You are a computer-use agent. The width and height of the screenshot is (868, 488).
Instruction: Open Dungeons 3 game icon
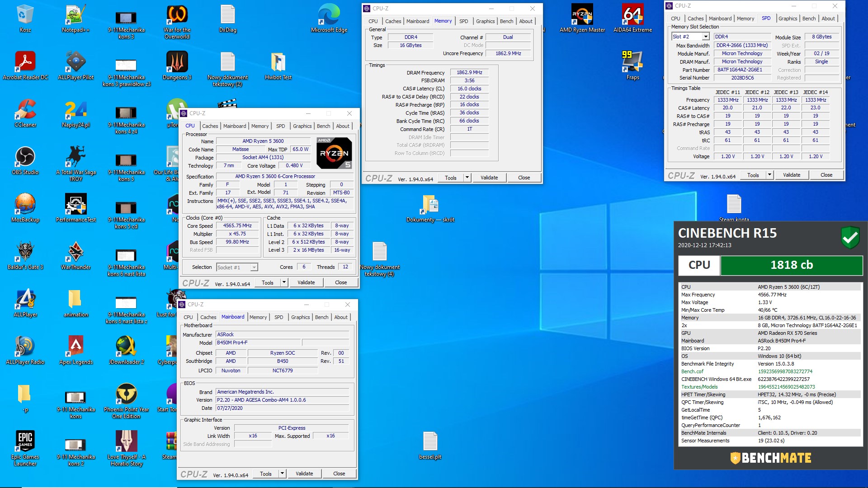click(x=177, y=66)
